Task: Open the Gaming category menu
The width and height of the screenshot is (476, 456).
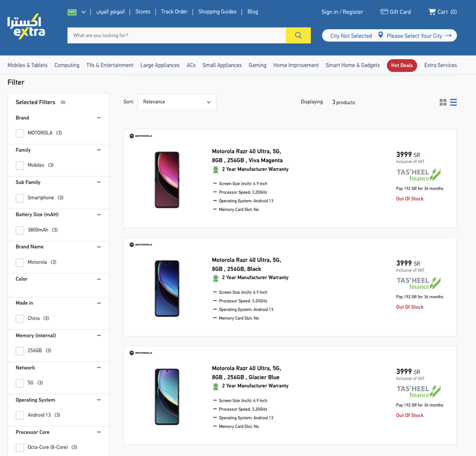Action: [258, 65]
